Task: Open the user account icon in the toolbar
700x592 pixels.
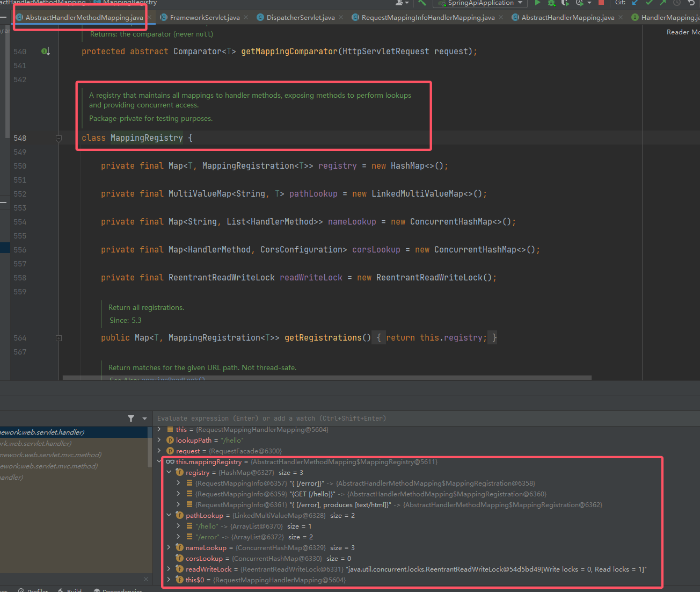Action: [x=402, y=3]
